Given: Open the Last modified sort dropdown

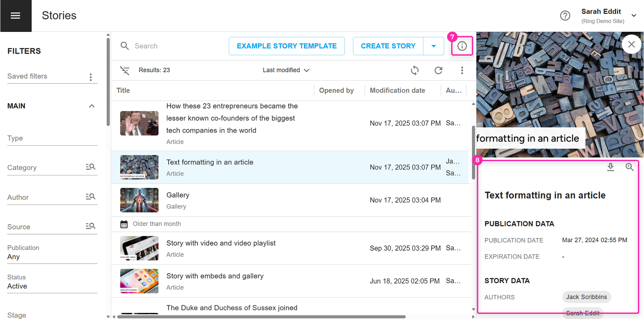Looking at the screenshot, I should (286, 70).
